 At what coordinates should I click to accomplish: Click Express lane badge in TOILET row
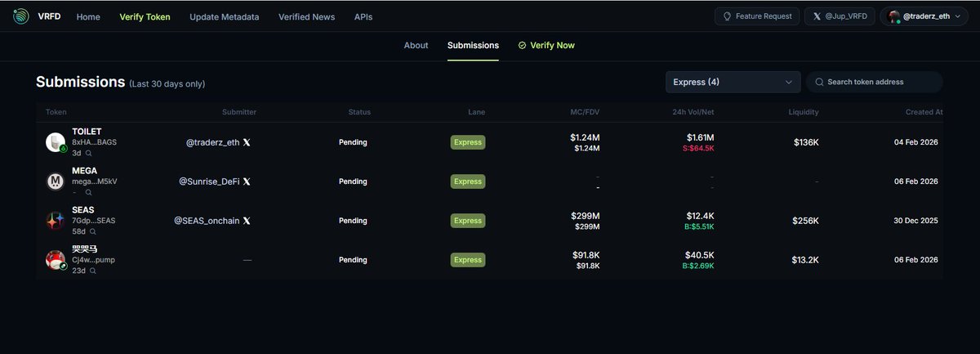468,142
